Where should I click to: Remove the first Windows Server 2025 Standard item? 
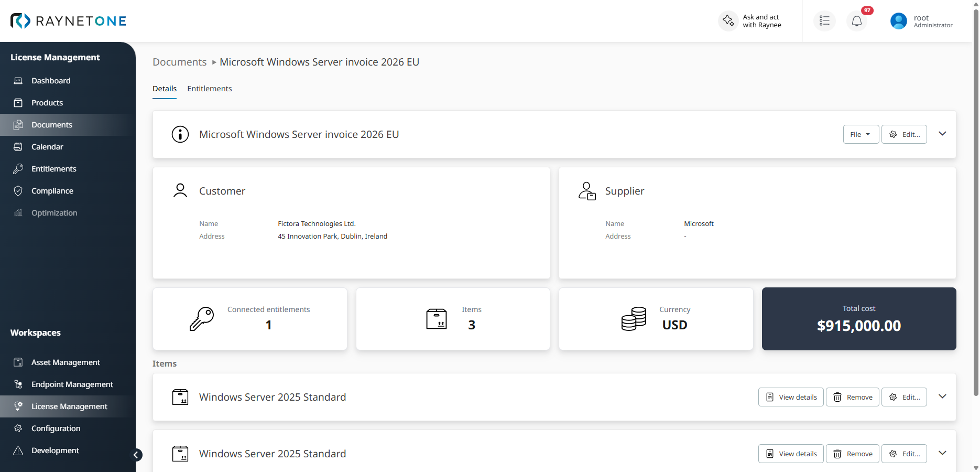[x=853, y=397]
